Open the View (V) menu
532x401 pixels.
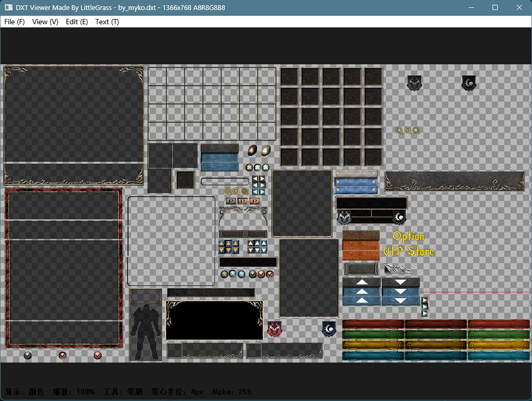click(45, 22)
